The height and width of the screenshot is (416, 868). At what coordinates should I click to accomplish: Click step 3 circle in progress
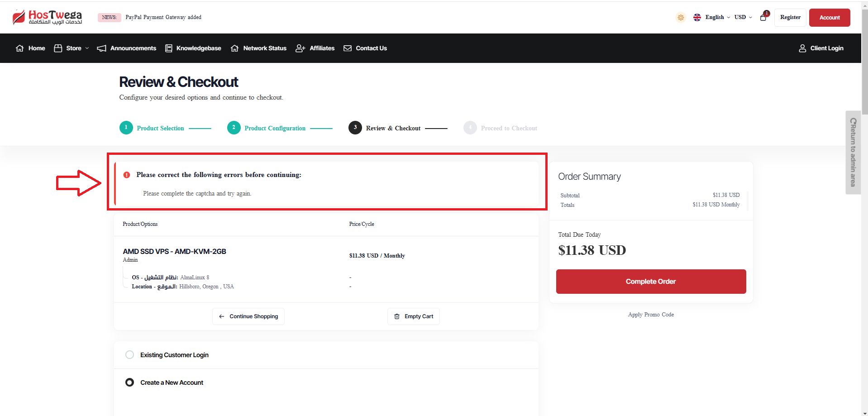click(355, 128)
